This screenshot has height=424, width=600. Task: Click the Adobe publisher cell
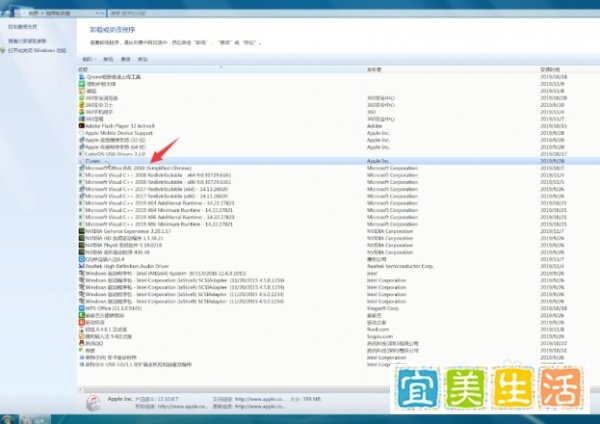click(x=375, y=126)
